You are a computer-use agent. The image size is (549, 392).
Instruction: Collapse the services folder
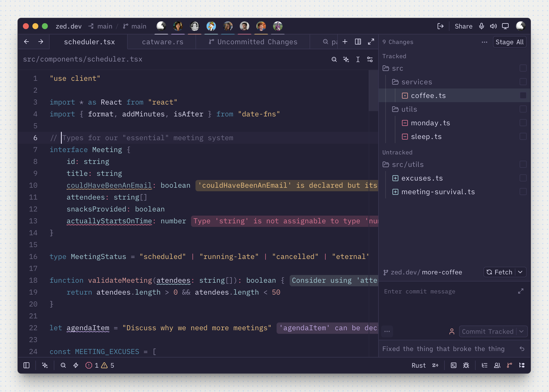(412, 82)
